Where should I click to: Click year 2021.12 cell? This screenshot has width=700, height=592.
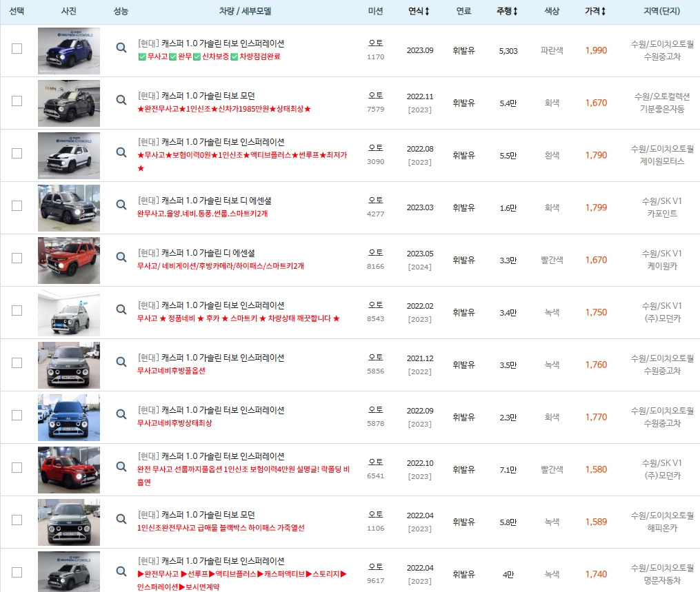(x=419, y=358)
